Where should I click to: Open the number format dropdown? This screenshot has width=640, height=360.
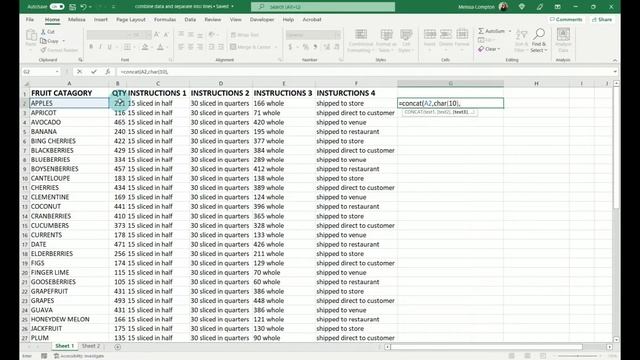[x=337, y=35]
